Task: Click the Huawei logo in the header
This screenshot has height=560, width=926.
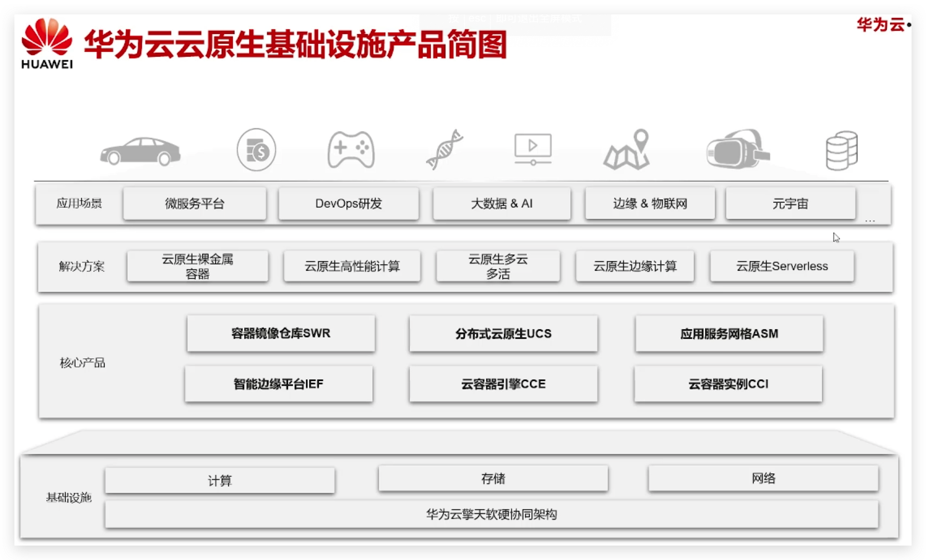Action: tap(47, 43)
